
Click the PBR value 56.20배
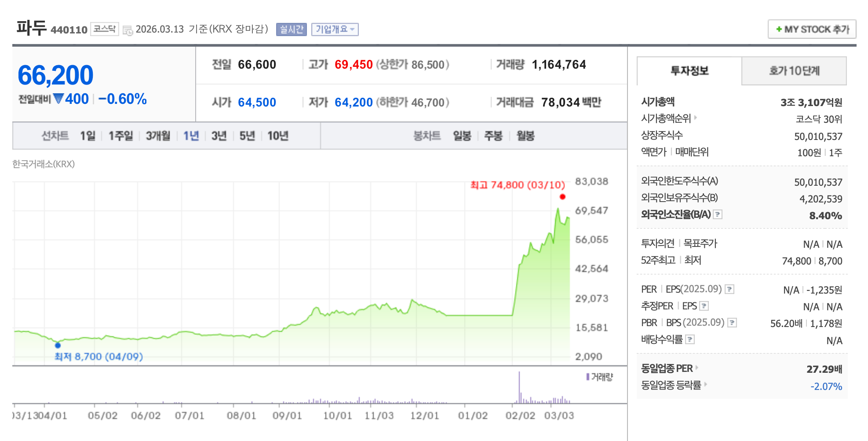pos(786,323)
